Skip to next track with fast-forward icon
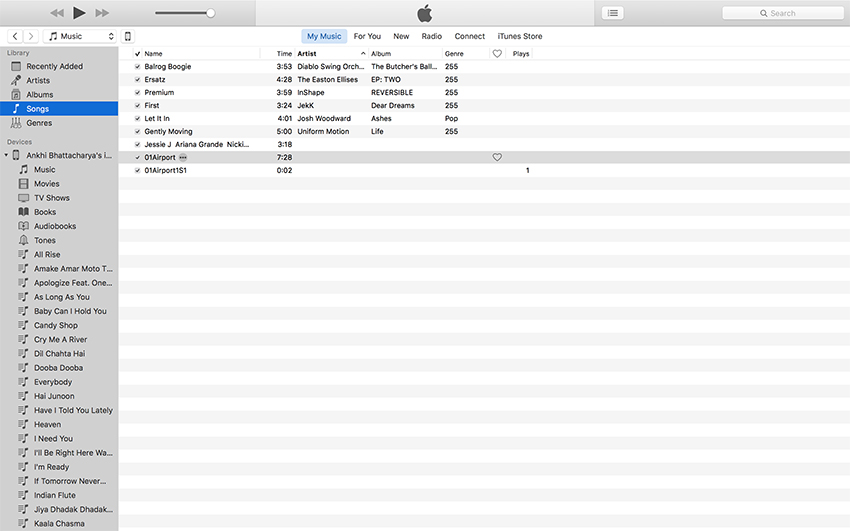The height and width of the screenshot is (531, 850). (x=102, y=13)
